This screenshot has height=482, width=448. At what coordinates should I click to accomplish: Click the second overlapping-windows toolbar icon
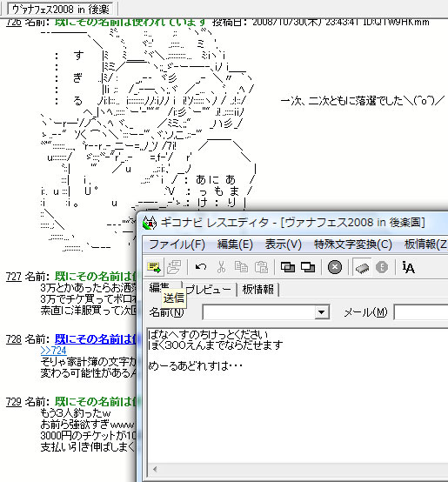click(308, 267)
